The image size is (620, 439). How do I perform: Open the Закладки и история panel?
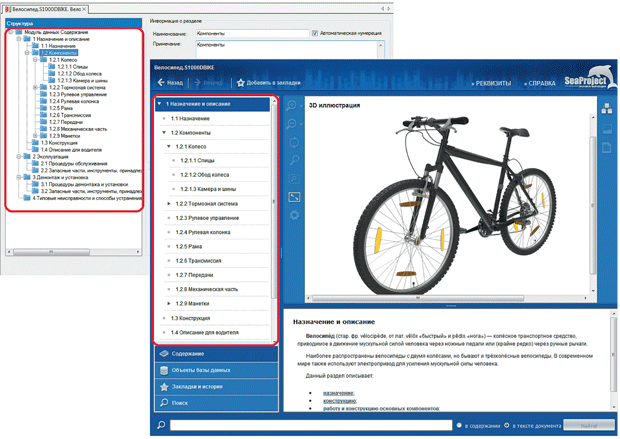point(216,387)
